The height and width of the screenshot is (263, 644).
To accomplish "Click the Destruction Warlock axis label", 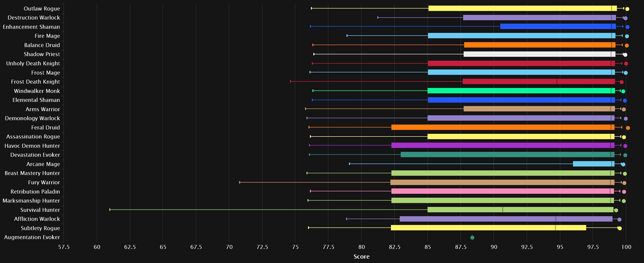I will (x=34, y=18).
